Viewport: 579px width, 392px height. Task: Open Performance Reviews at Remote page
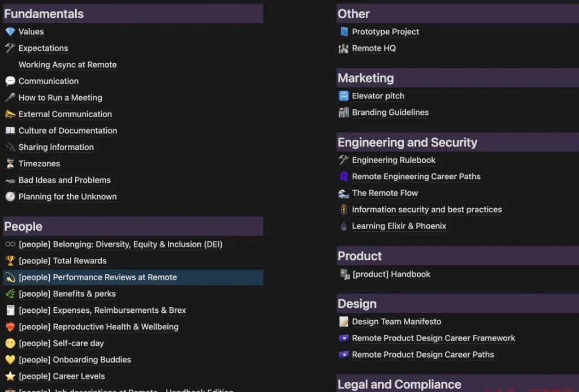click(x=97, y=278)
